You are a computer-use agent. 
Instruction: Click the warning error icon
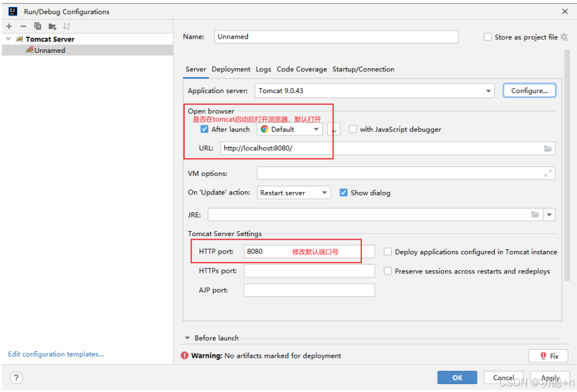pos(185,355)
